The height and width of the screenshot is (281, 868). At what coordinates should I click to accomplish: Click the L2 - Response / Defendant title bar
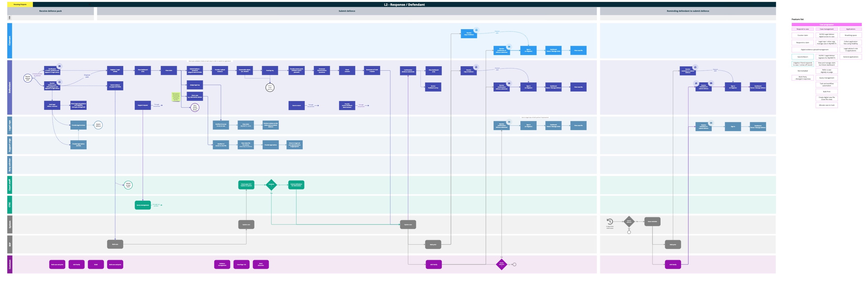[x=404, y=4]
